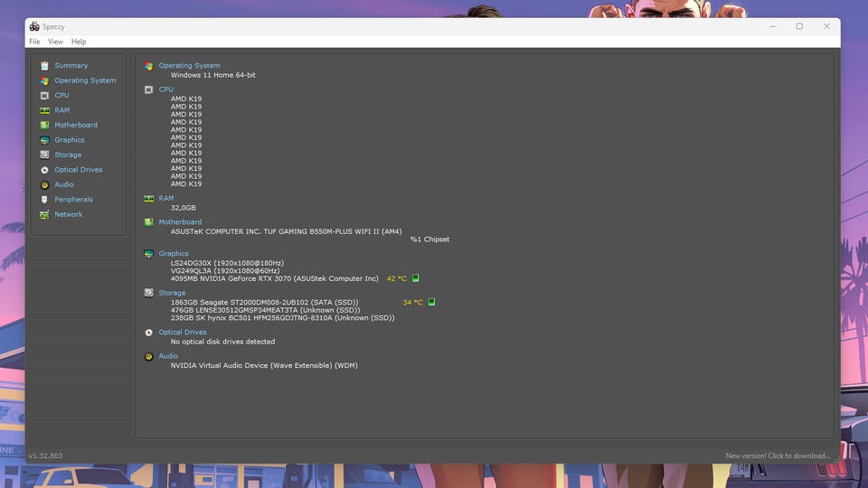The height and width of the screenshot is (488, 868).
Task: Click the VG249QL3A monitor line
Action: tap(225, 270)
